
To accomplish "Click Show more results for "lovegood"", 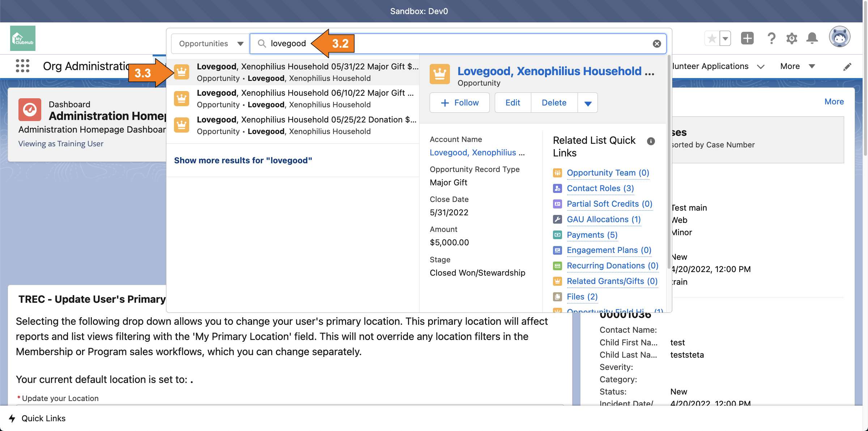I will 243,160.
